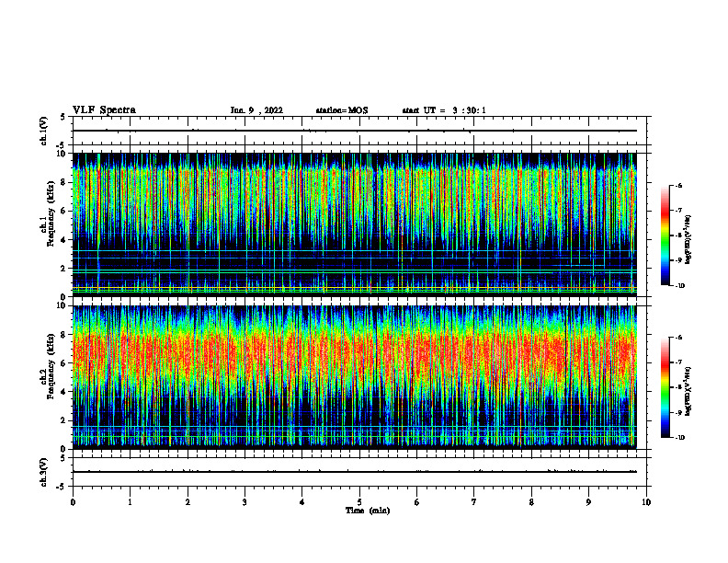
Task: Click the '6' tick on time axis
Action: pyautogui.click(x=417, y=502)
